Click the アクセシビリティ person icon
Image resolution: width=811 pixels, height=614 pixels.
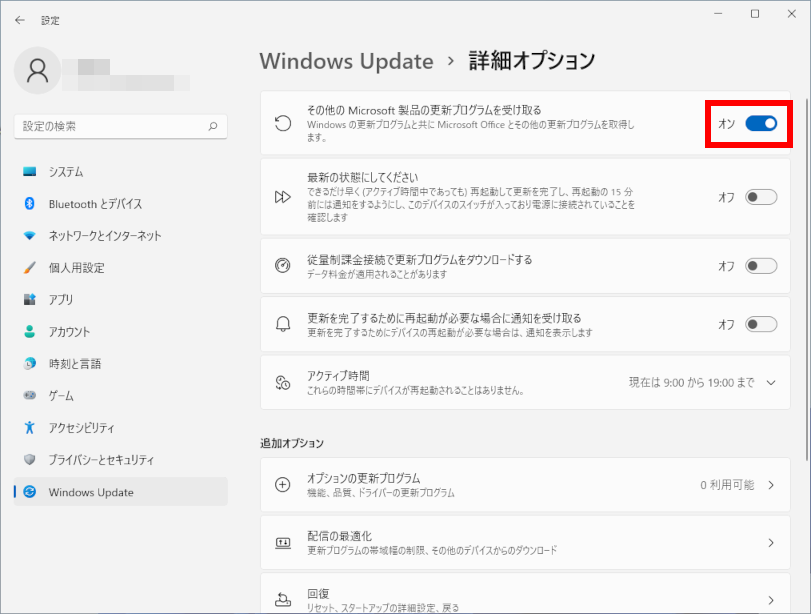(x=29, y=428)
